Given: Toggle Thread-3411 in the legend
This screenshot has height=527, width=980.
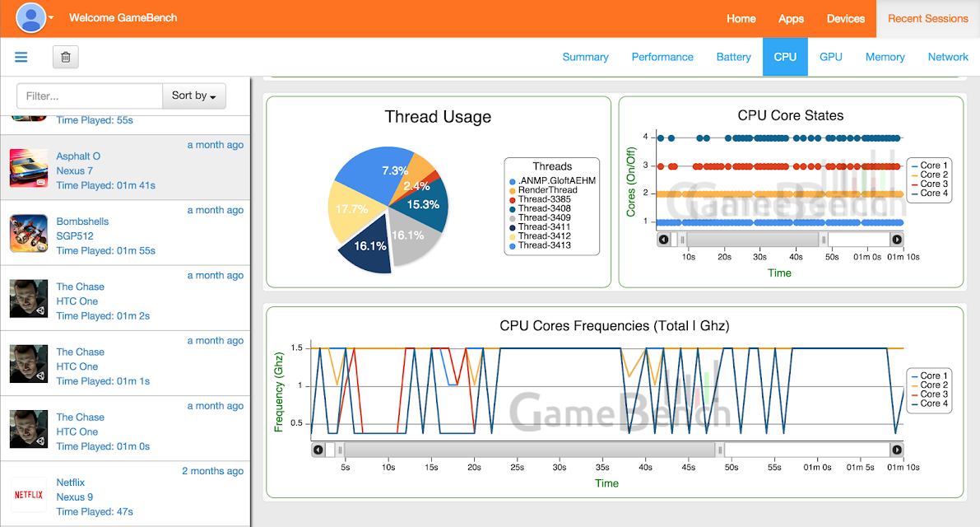Looking at the screenshot, I should pyautogui.click(x=540, y=227).
